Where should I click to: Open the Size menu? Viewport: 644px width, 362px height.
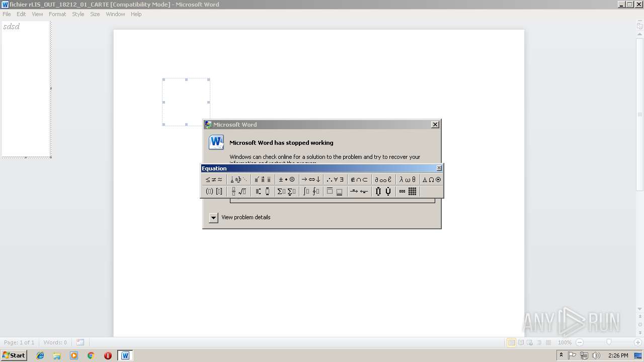coord(95,14)
